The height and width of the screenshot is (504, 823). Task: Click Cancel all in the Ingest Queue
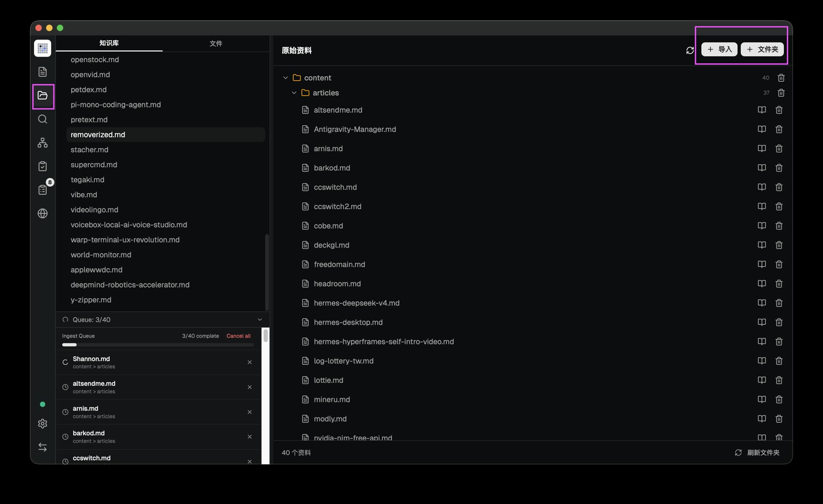tap(238, 336)
